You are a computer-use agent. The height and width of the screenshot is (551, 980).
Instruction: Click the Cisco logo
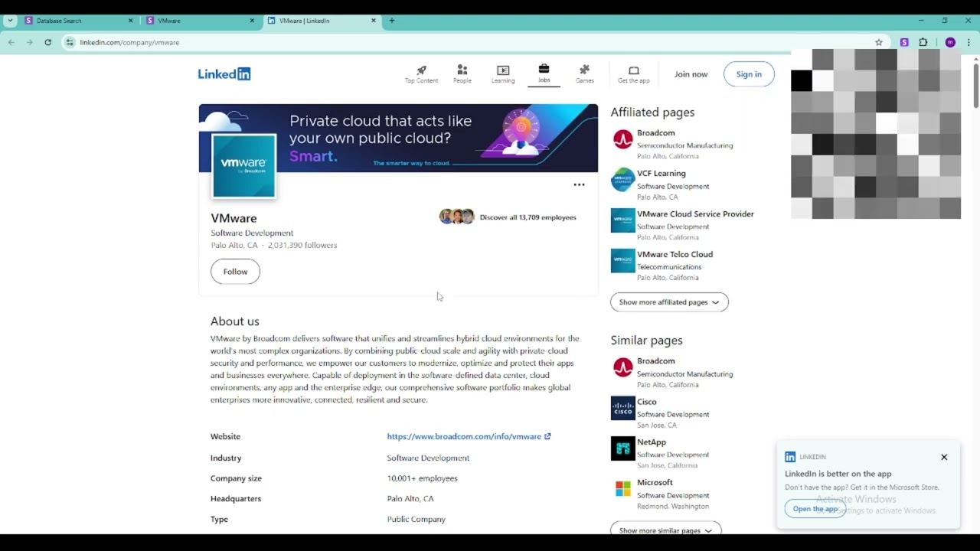(x=623, y=408)
